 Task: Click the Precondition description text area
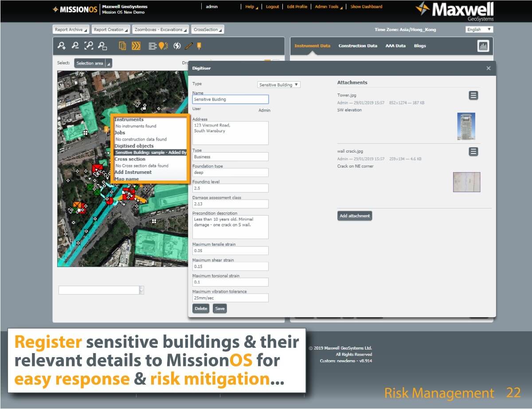(231, 227)
